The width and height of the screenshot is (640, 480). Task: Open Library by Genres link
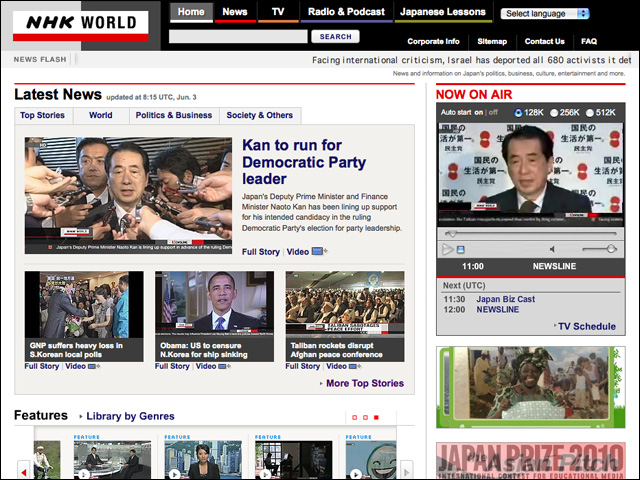[130, 416]
